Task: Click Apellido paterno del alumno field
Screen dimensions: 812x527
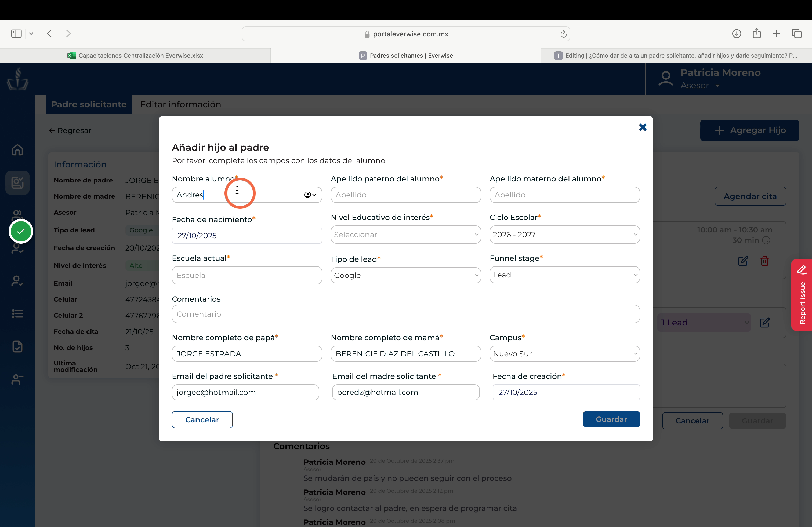Action: click(406, 195)
